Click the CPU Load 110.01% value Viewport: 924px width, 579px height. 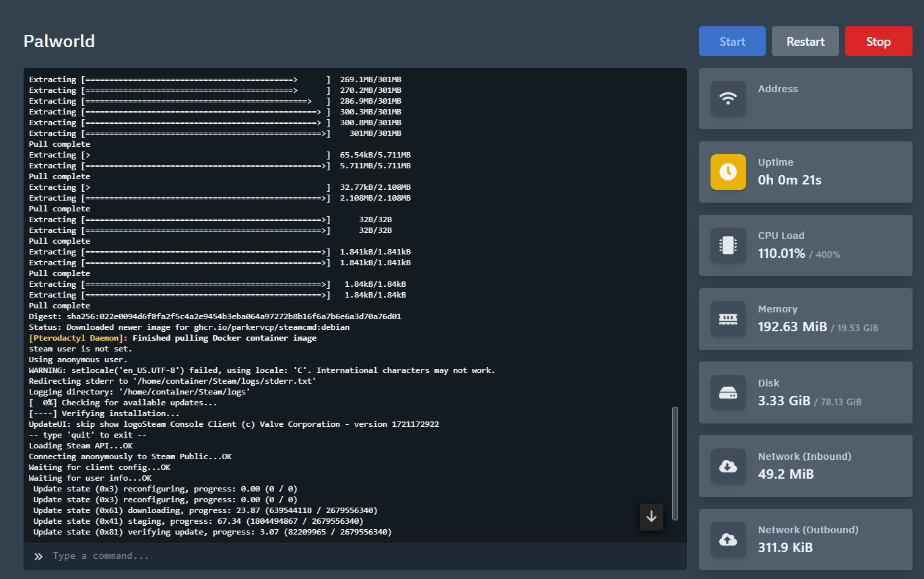[781, 253]
